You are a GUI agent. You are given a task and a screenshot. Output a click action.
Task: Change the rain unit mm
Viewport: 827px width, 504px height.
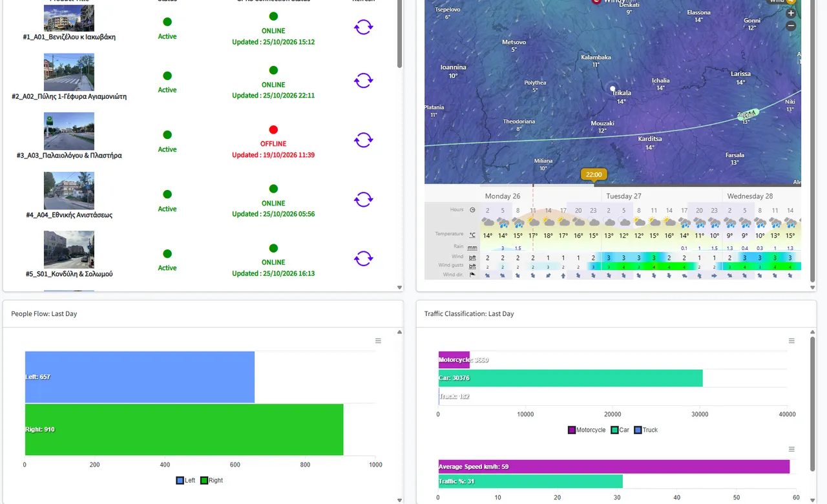point(472,247)
